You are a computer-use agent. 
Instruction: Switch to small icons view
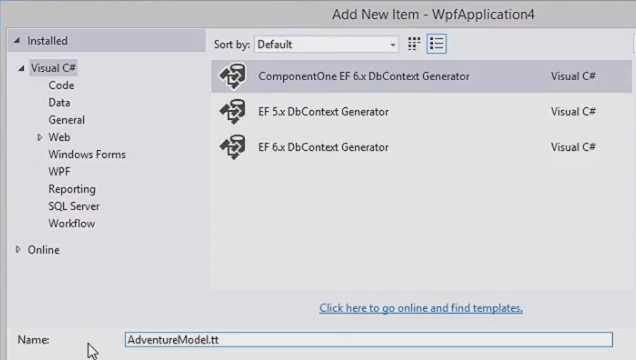[414, 44]
